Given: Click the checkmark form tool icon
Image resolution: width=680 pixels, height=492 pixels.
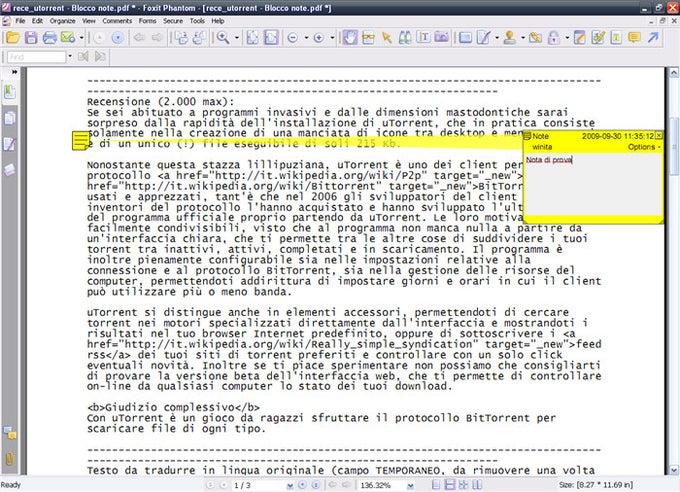Looking at the screenshot, I should coord(598,38).
